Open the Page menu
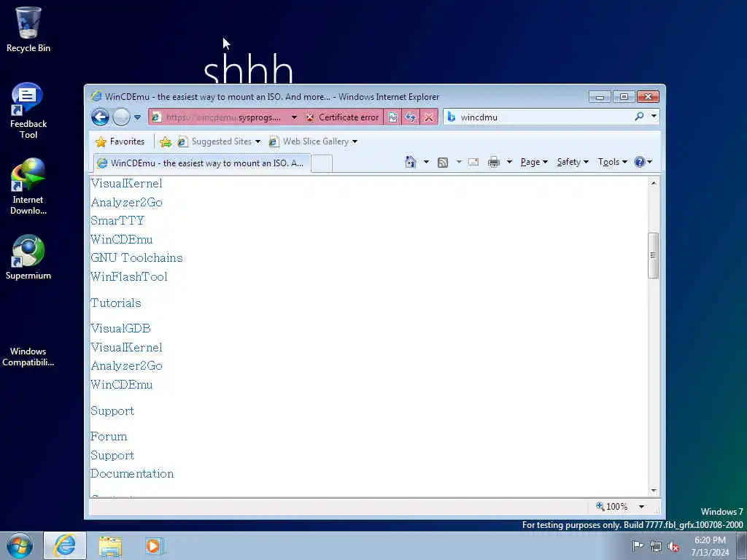The height and width of the screenshot is (560, 747). [534, 162]
